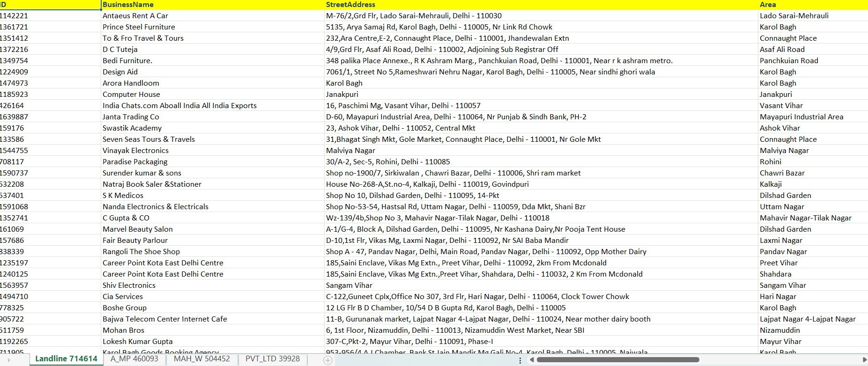Select ID cell 1142221
This screenshot has width=868, height=366.
click(x=50, y=15)
